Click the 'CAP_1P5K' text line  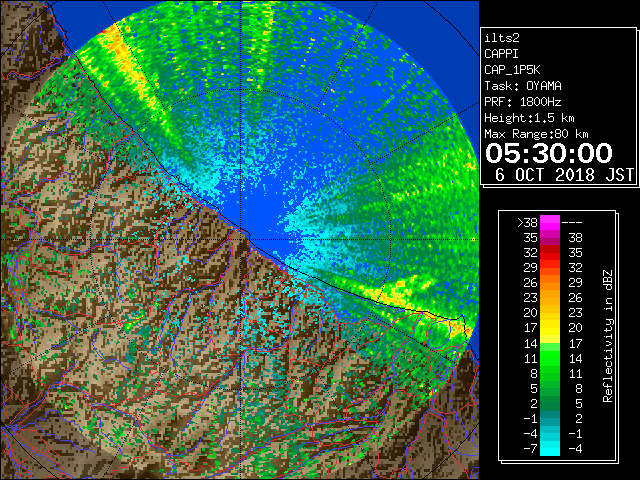tap(512, 70)
